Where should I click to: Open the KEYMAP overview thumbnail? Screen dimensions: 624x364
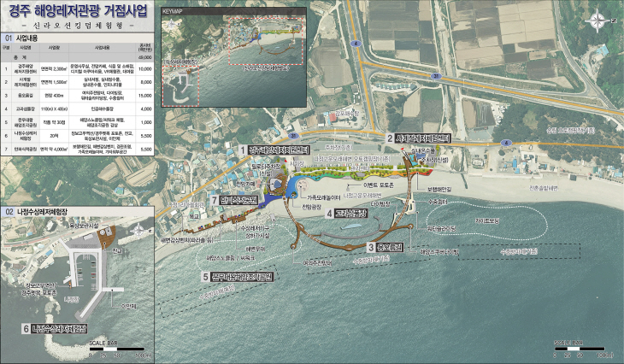[233, 57]
